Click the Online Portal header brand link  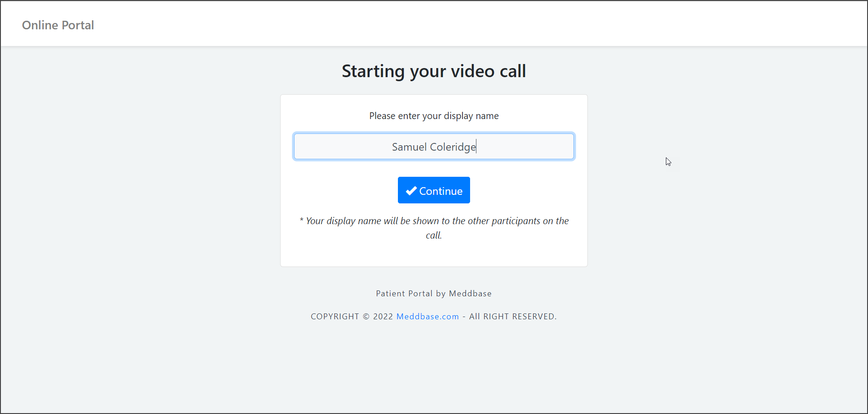coord(58,25)
